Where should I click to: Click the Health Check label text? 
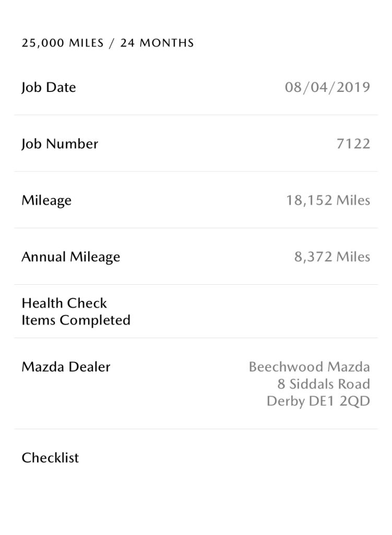[x=64, y=303]
